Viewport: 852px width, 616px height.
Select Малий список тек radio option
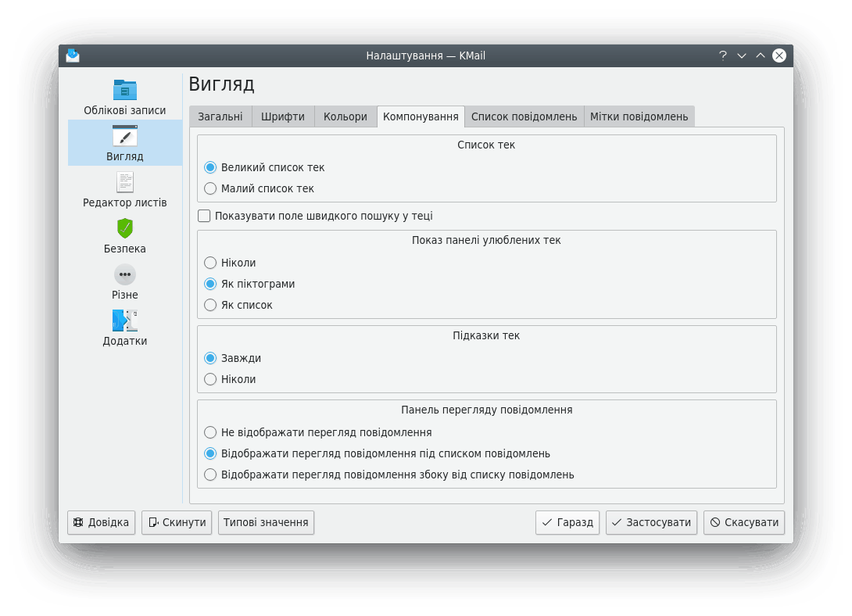(x=210, y=188)
